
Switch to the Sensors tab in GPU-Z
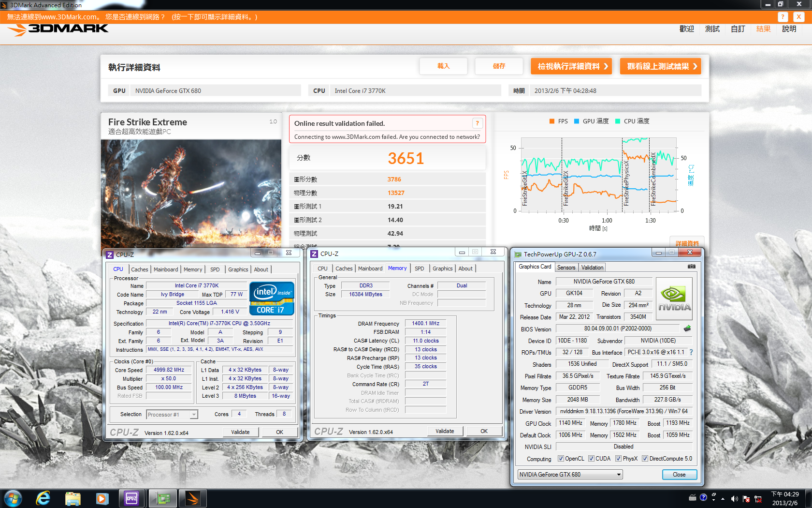[x=566, y=268]
